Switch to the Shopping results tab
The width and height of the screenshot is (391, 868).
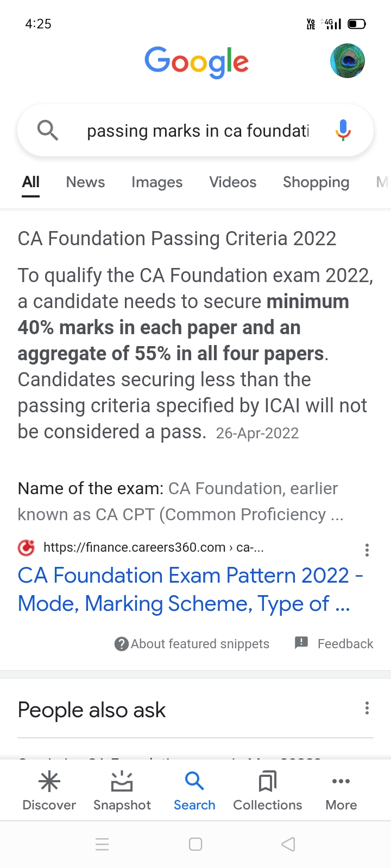(x=316, y=182)
